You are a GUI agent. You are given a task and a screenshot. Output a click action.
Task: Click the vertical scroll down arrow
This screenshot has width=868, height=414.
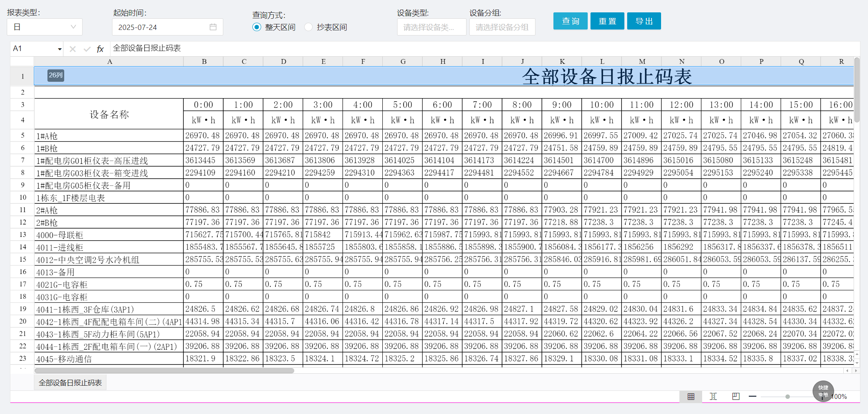click(857, 363)
